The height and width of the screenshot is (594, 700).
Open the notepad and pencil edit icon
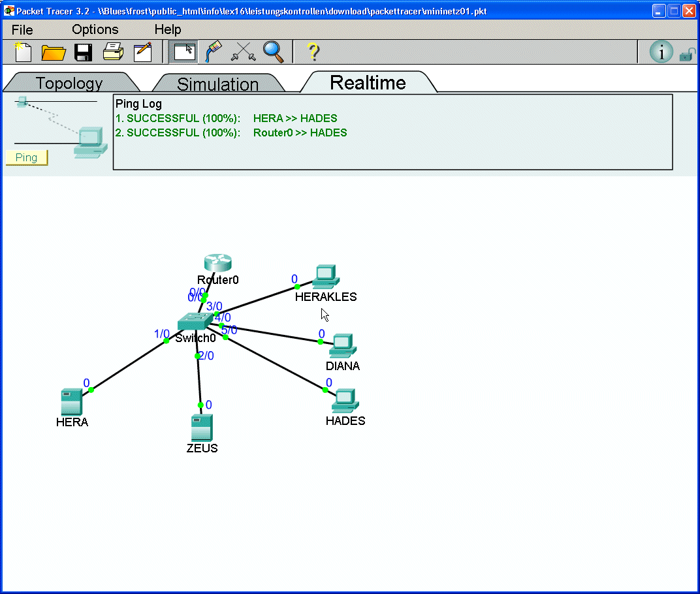(142, 52)
